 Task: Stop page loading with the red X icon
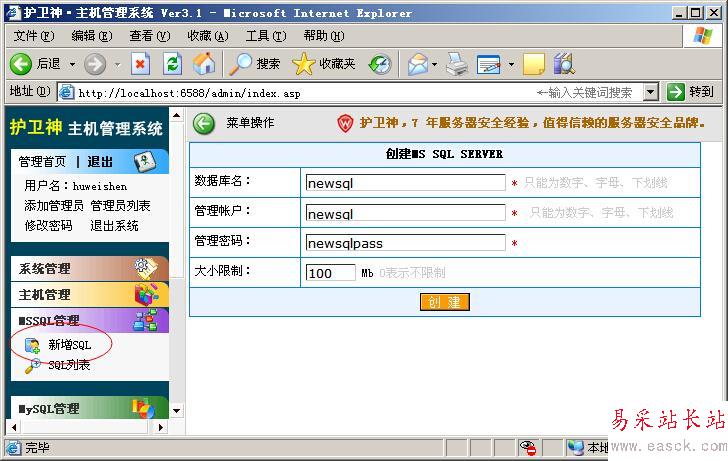pyautogui.click(x=140, y=64)
